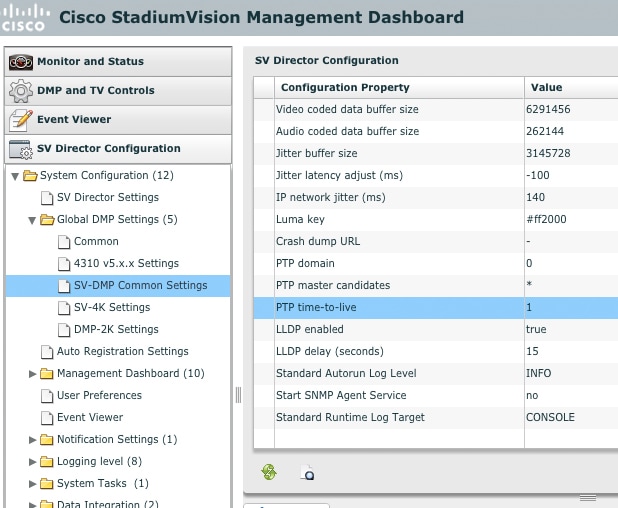Click the green refresh icon below the table
618x508 pixels.
pos(269,472)
